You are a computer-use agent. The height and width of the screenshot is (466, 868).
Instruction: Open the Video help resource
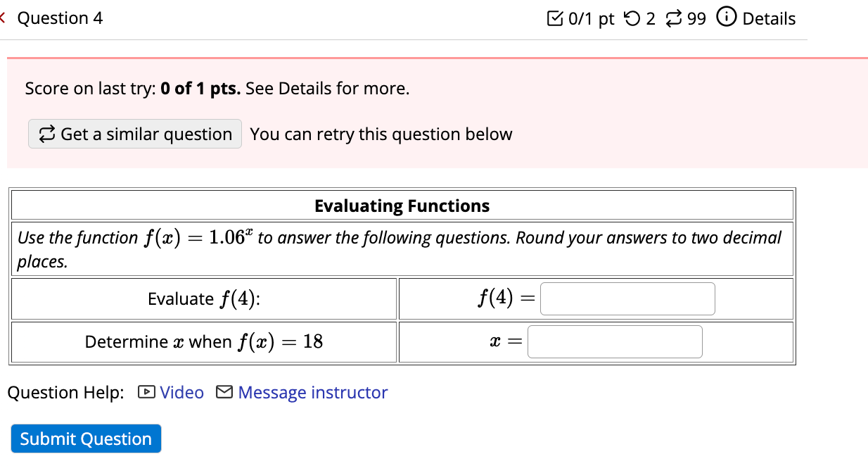click(x=182, y=392)
